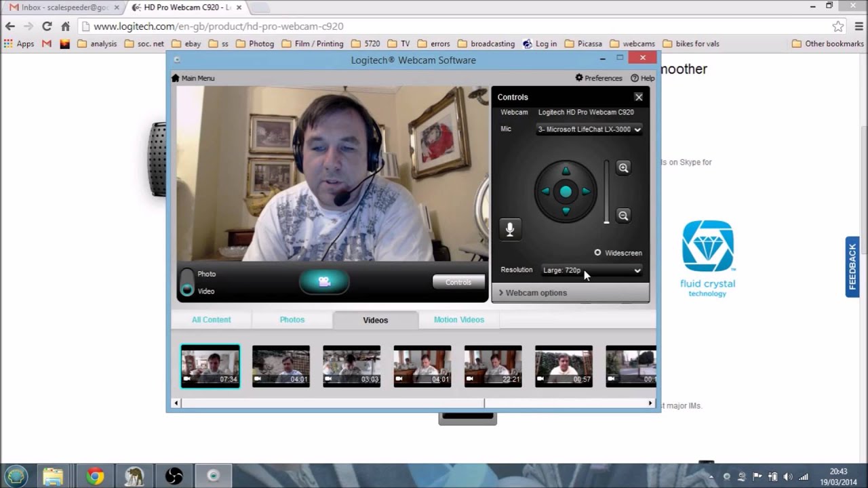
Task: Reset camera with the center pan circle
Action: click(x=566, y=192)
